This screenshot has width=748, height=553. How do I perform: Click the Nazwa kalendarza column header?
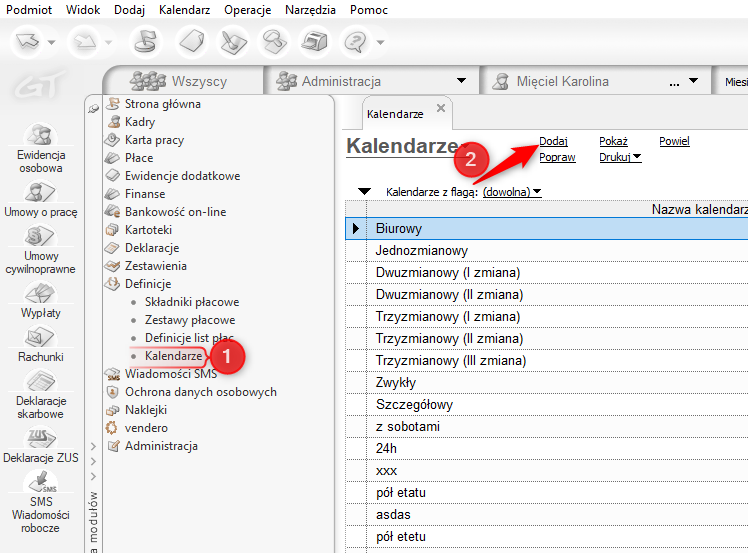(x=557, y=209)
